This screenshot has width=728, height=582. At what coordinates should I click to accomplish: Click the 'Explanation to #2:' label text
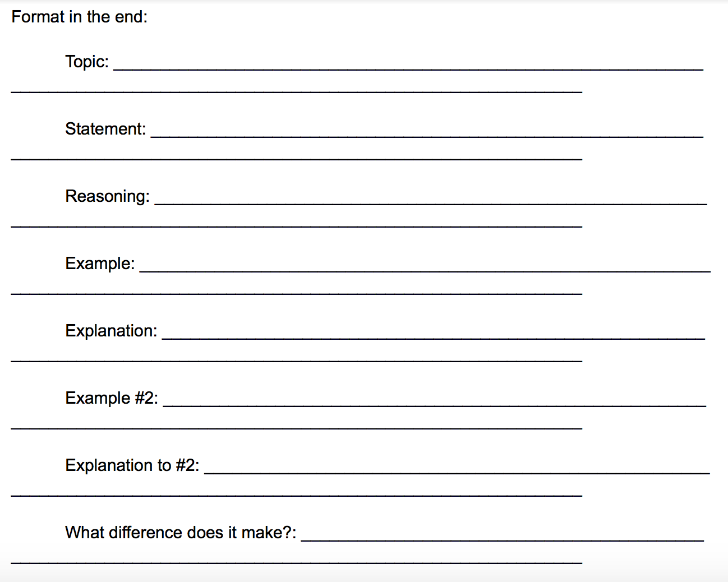132,465
